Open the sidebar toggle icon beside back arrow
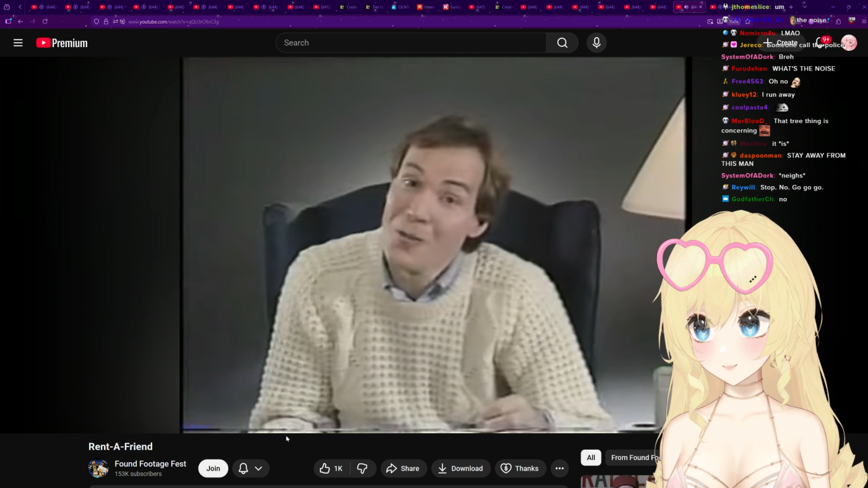The image size is (868, 488). [8, 21]
